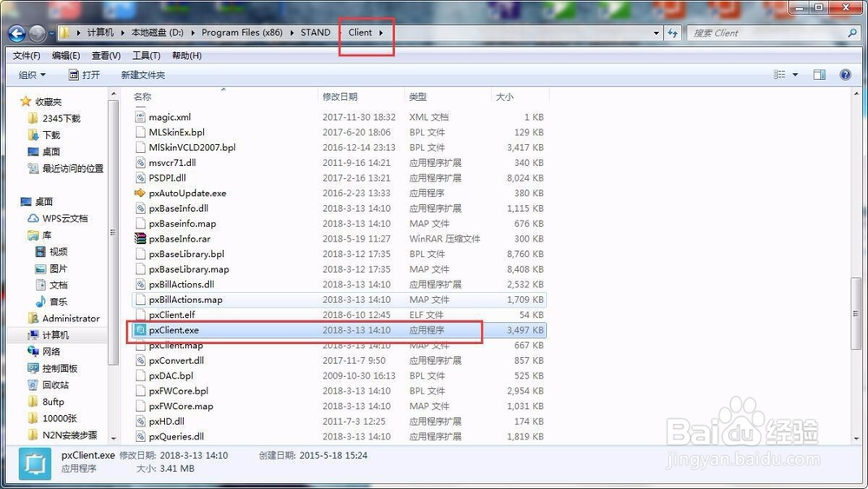
Task: Expand the chevron after Program Files (x86)
Action: pos(292,33)
